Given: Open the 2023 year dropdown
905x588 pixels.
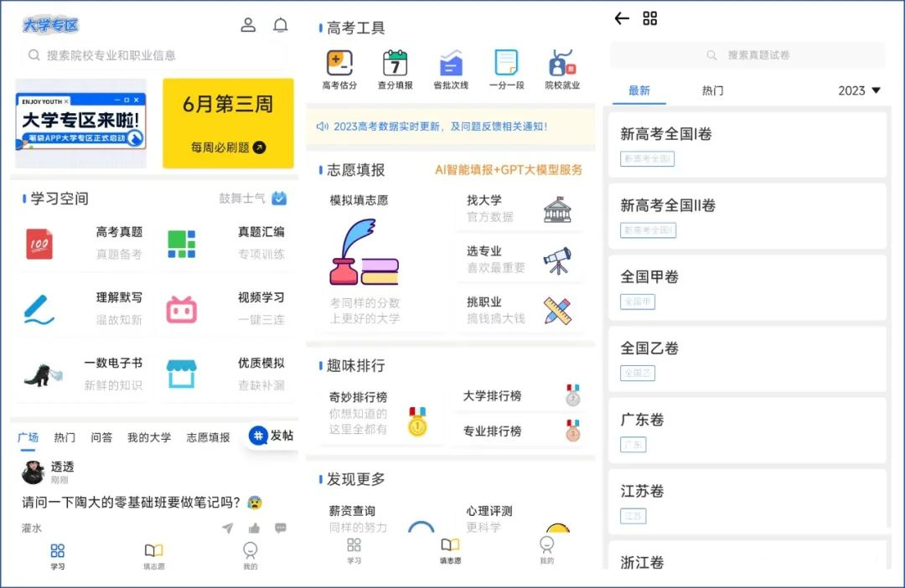Looking at the screenshot, I should click(856, 90).
